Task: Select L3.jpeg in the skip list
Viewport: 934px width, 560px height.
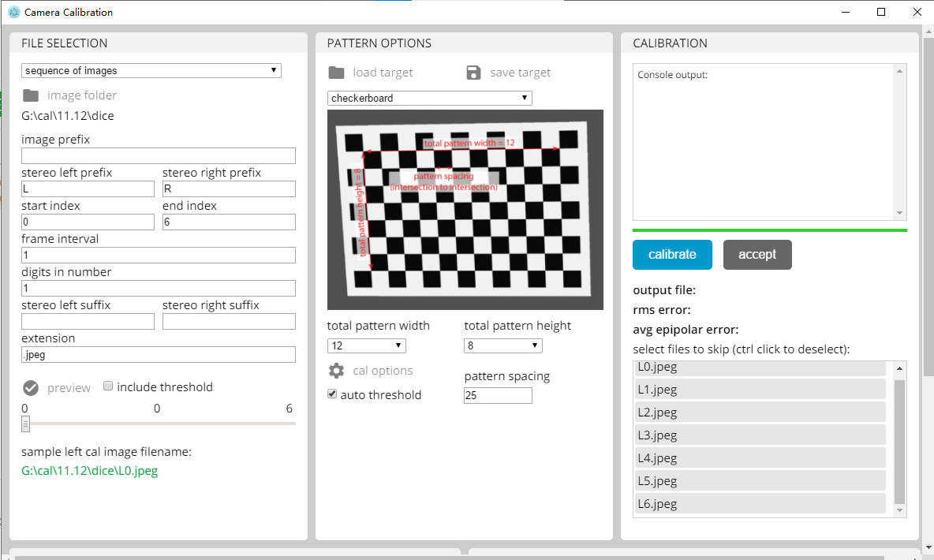Action: (760, 435)
